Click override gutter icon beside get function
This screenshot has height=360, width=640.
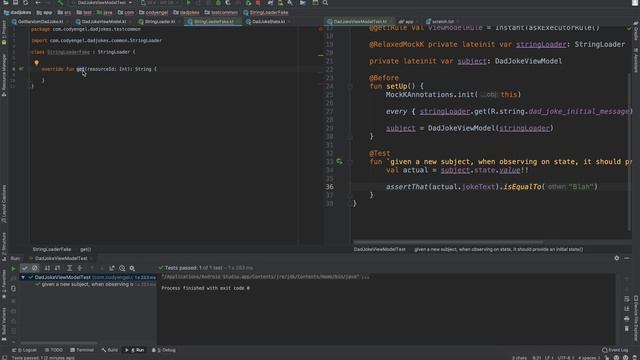pos(21,69)
